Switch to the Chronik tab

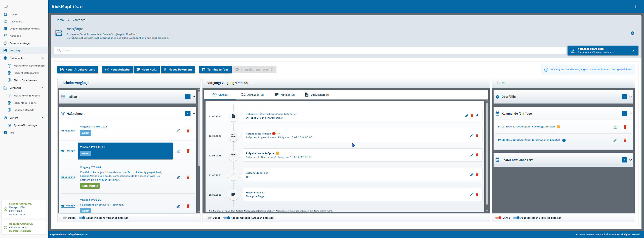(220, 95)
